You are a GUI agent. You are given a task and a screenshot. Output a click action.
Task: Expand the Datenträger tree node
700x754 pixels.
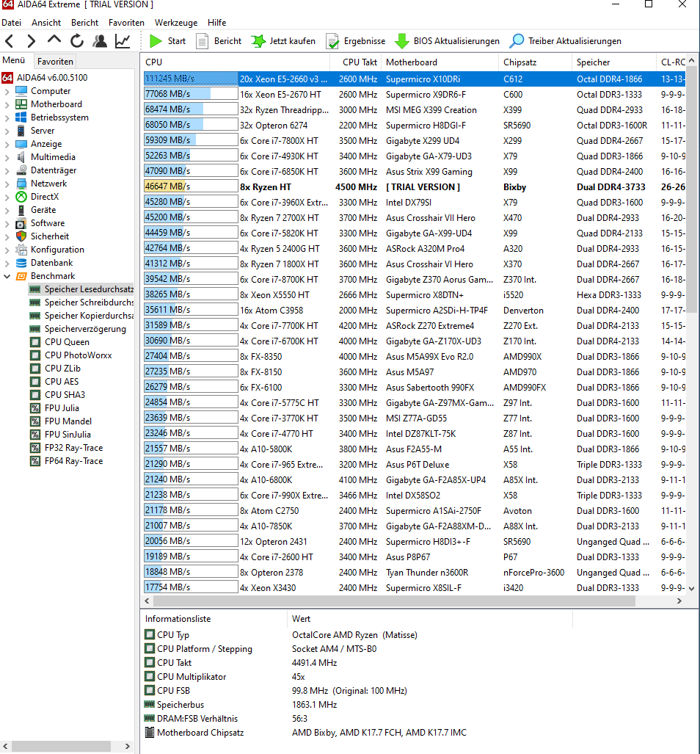coord(7,171)
